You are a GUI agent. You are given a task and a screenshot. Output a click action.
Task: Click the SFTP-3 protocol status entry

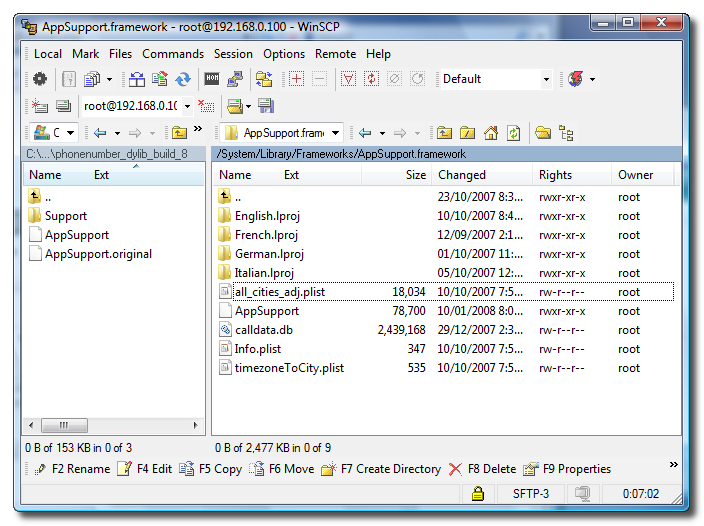point(531,494)
